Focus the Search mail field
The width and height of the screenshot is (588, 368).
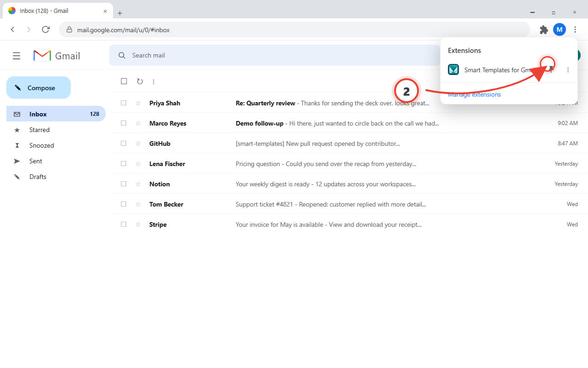pos(274,55)
